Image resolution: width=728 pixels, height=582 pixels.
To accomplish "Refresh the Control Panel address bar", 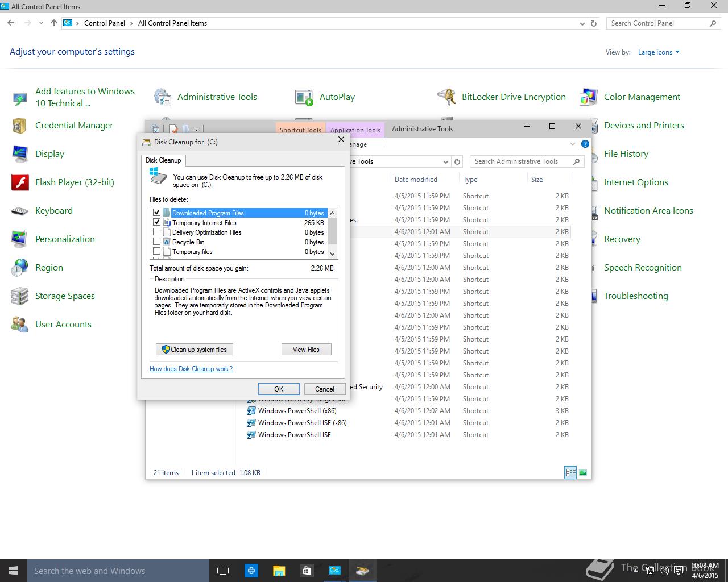I will point(594,23).
